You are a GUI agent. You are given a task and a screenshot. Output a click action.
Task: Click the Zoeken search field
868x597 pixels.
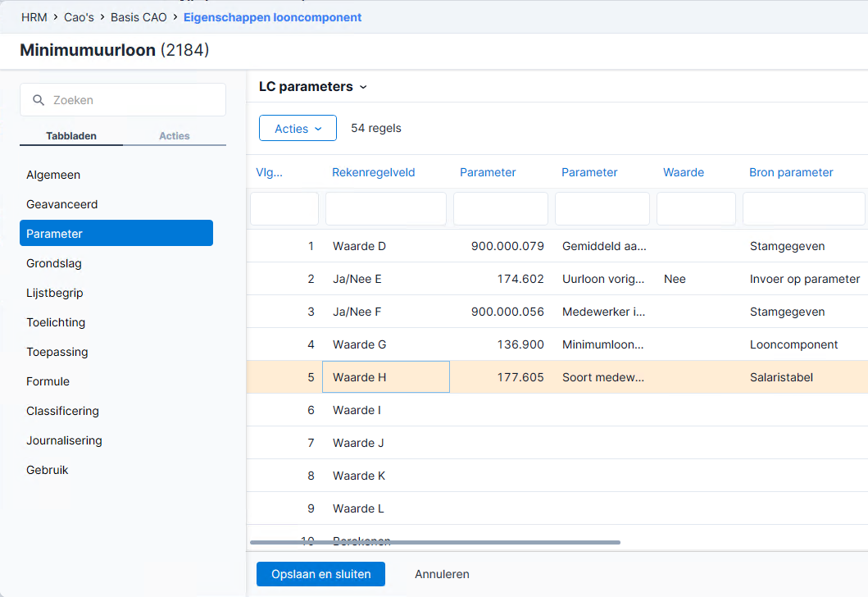(123, 100)
